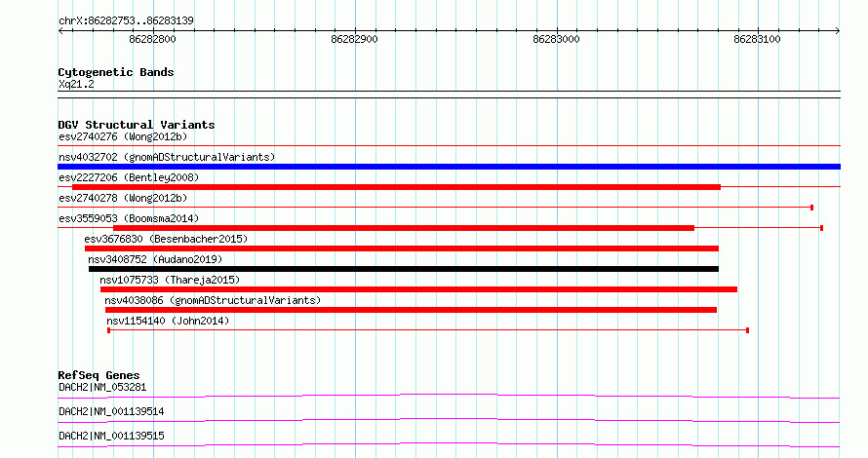Image resolution: width=868 pixels, height=458 pixels.
Task: Select the red nsv4038086 gnomAD variant bar
Action: (411, 310)
